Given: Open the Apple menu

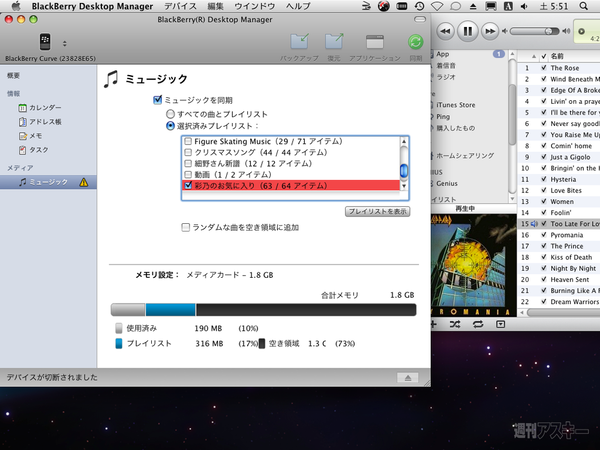Looking at the screenshot, I should pyautogui.click(x=15, y=6).
